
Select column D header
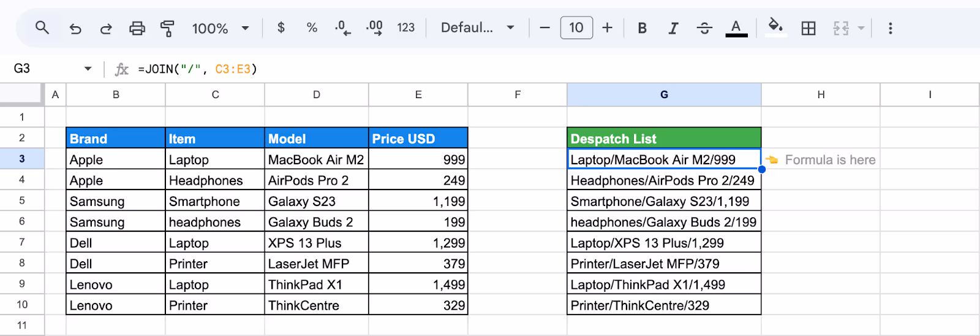click(x=317, y=94)
